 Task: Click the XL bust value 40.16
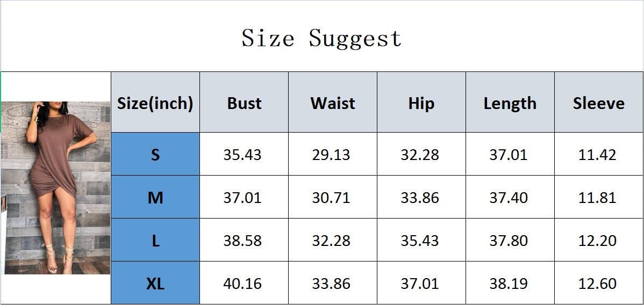(x=242, y=284)
